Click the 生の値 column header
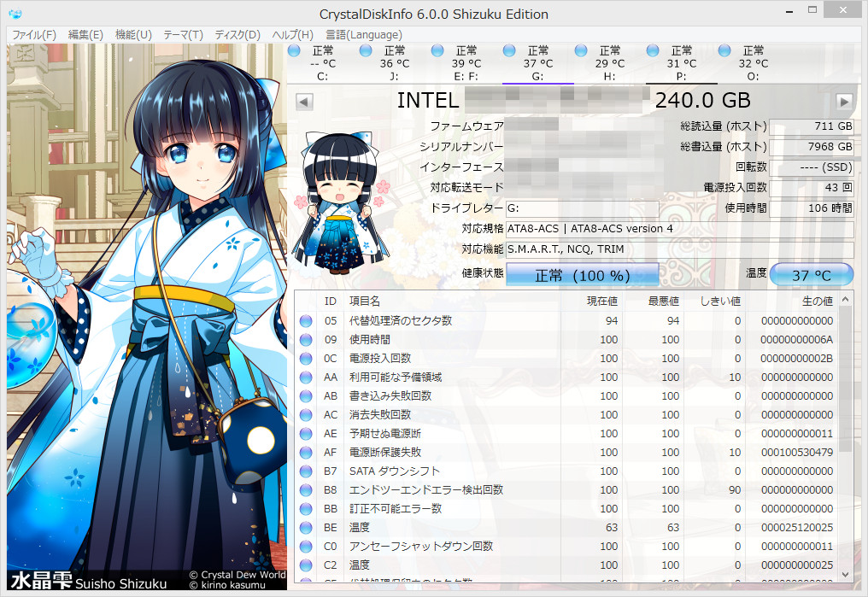Screen dimensions: 868x597 (x=817, y=301)
